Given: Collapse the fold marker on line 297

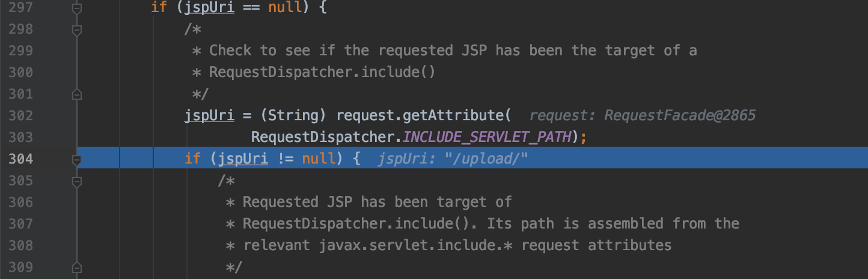Looking at the screenshot, I should pos(76,8).
